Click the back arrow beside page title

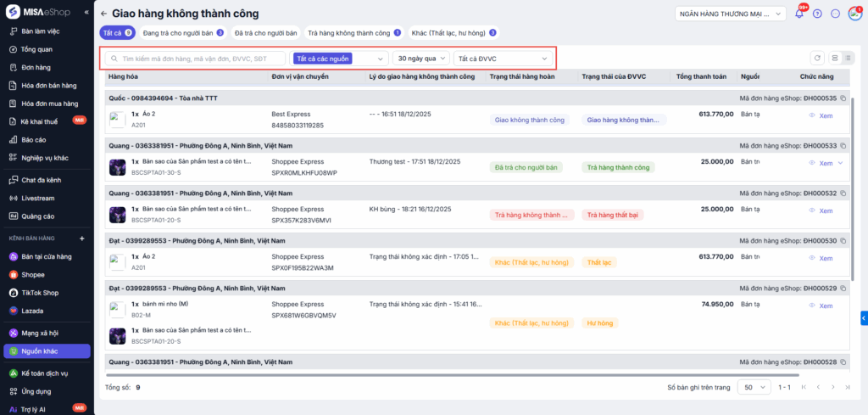tap(103, 14)
